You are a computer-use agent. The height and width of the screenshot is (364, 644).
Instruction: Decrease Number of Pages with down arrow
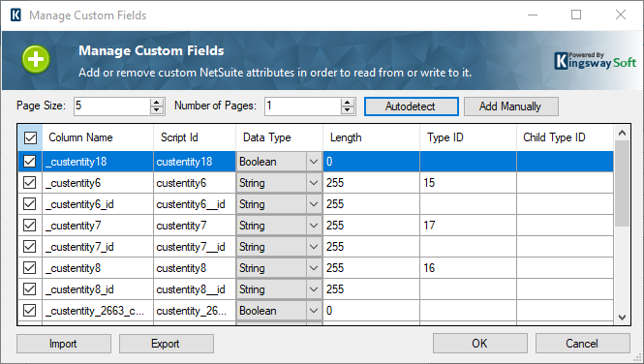tap(347, 110)
